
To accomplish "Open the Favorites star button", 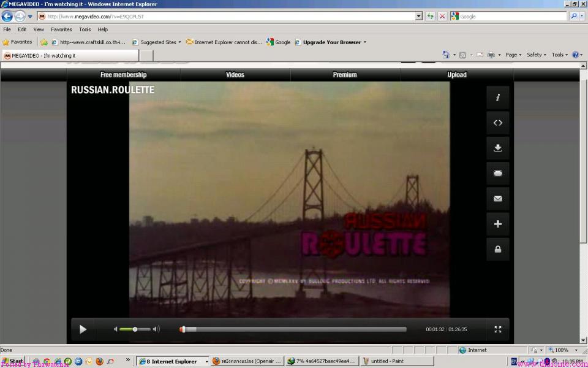I will (x=17, y=42).
